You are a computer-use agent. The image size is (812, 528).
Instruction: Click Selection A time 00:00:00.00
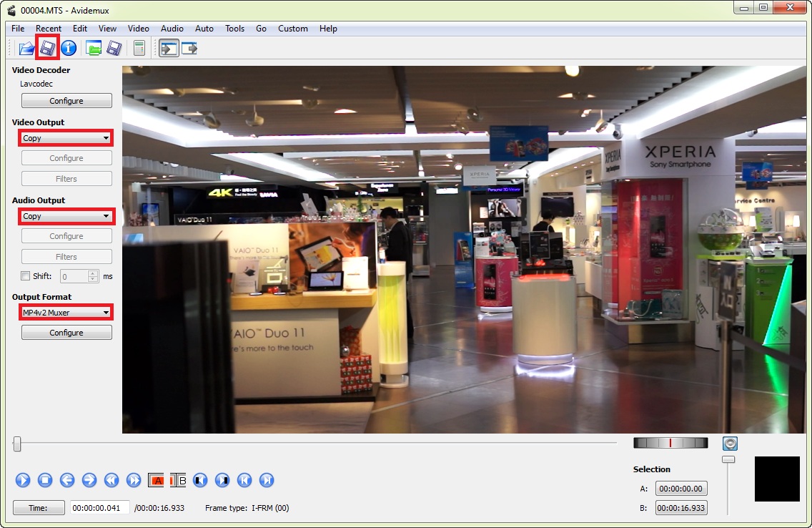tap(681, 489)
